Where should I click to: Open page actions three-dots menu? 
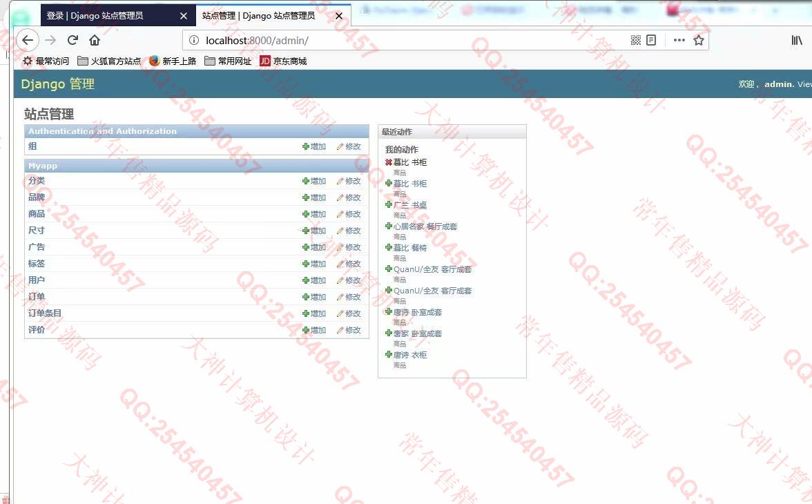tap(679, 41)
